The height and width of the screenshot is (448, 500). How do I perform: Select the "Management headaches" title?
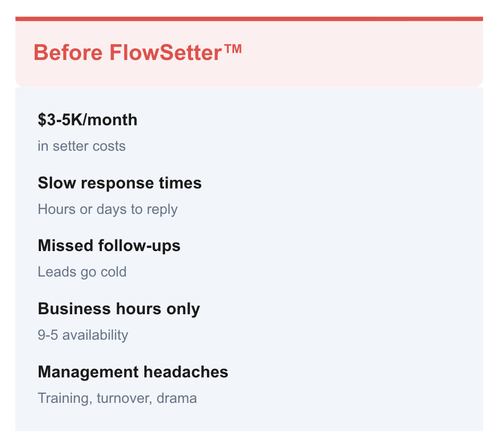133,372
